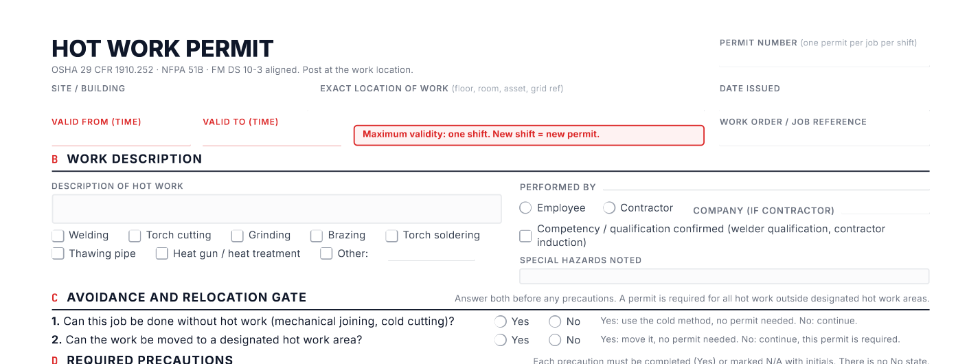Select Yes for question 1 cold method

[501, 321]
